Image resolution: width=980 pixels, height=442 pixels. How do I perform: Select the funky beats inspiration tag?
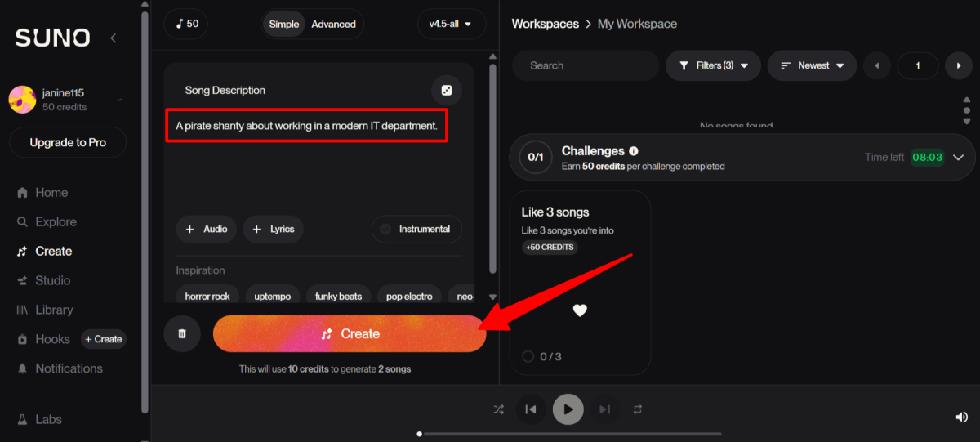click(x=339, y=296)
